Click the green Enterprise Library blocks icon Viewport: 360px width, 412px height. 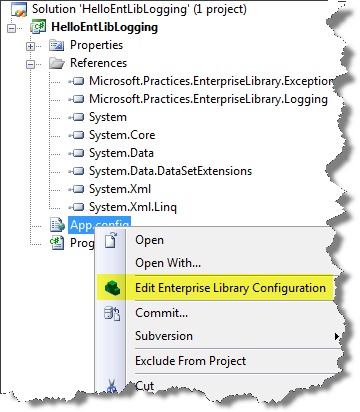point(112,288)
